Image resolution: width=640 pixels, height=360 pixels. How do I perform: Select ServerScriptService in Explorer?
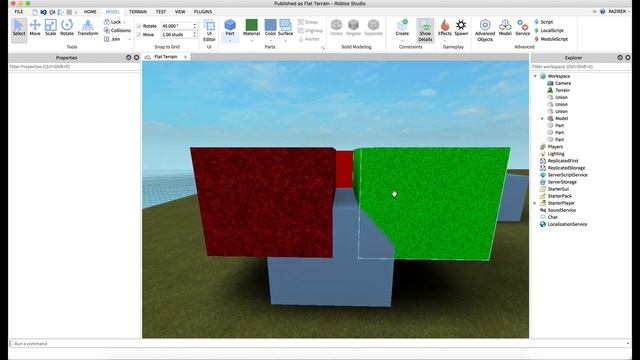click(x=567, y=175)
